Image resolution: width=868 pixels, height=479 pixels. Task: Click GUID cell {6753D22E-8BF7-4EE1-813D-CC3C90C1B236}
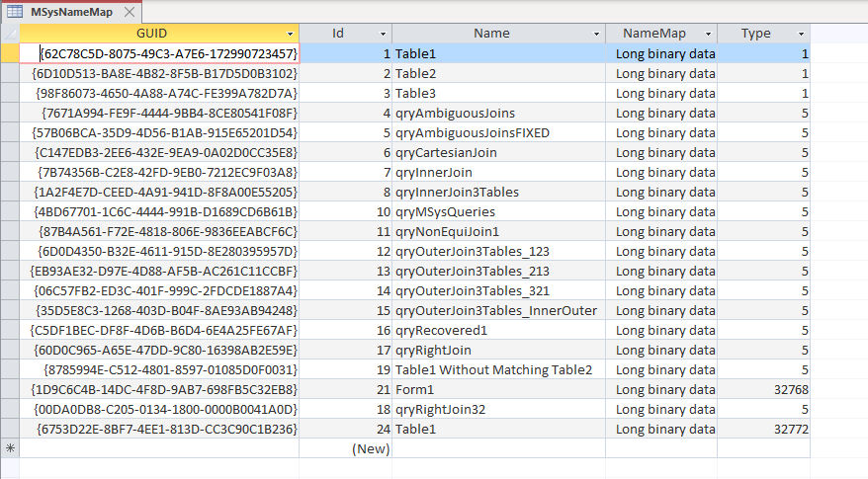pyautogui.click(x=159, y=430)
